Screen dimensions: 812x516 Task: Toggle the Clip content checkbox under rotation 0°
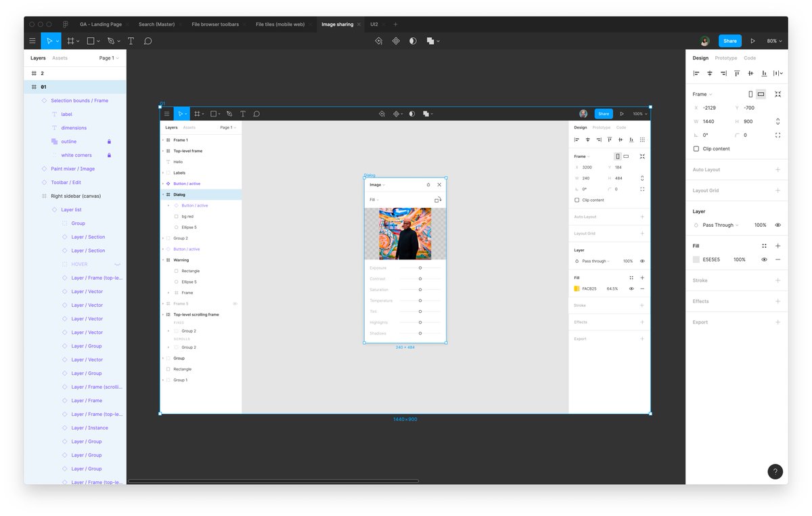pyautogui.click(x=696, y=148)
